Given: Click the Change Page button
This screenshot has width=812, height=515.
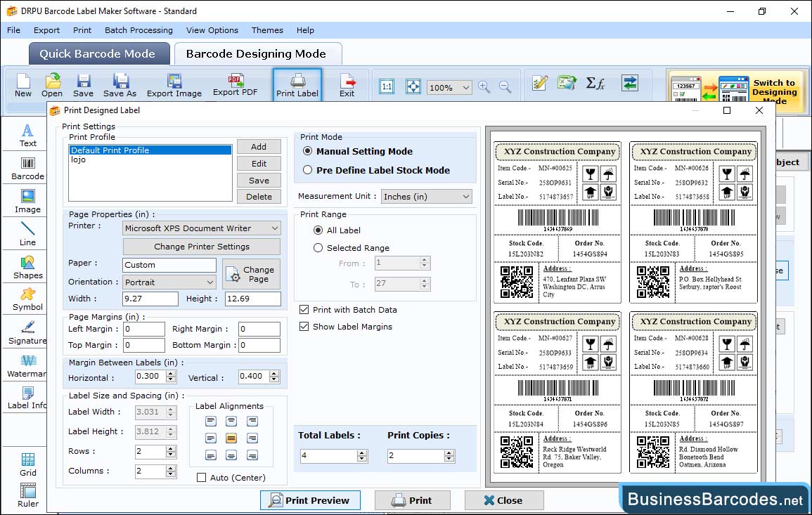Looking at the screenshot, I should [x=252, y=274].
